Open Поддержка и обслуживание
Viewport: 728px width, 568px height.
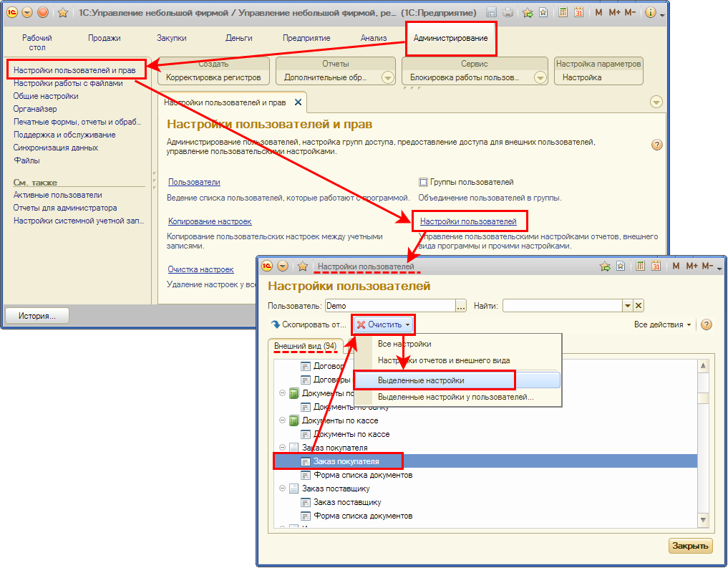pos(64,135)
